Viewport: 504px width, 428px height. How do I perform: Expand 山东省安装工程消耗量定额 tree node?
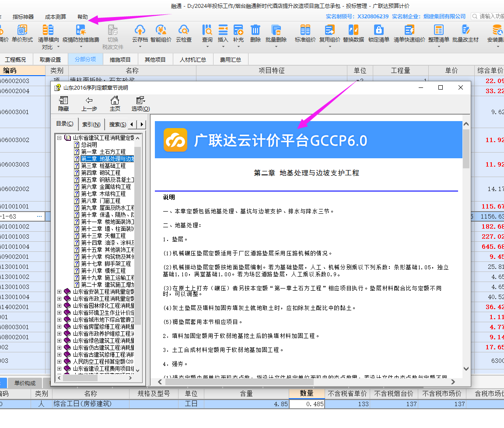(x=59, y=292)
